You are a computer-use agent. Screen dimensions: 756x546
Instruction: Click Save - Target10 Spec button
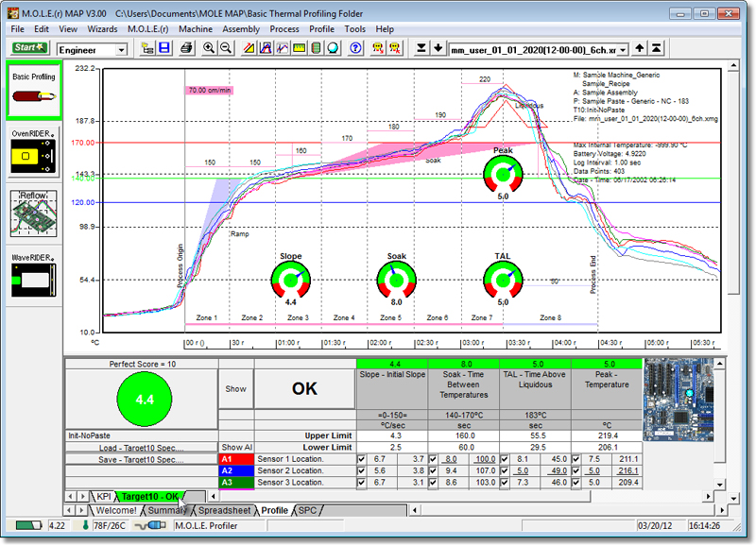[x=141, y=459]
